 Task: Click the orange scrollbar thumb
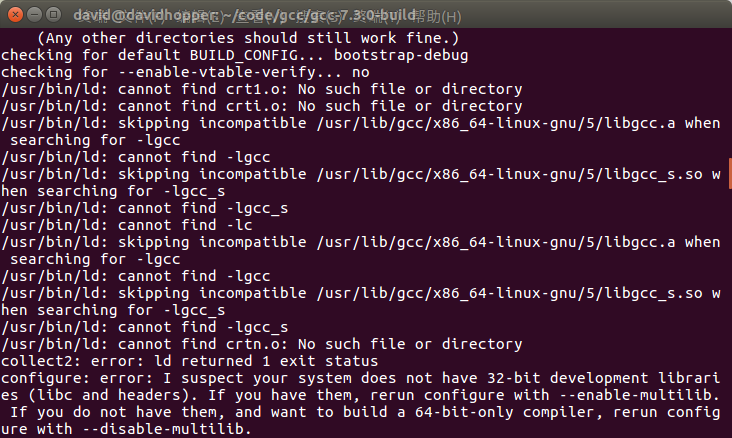[x=728, y=173]
